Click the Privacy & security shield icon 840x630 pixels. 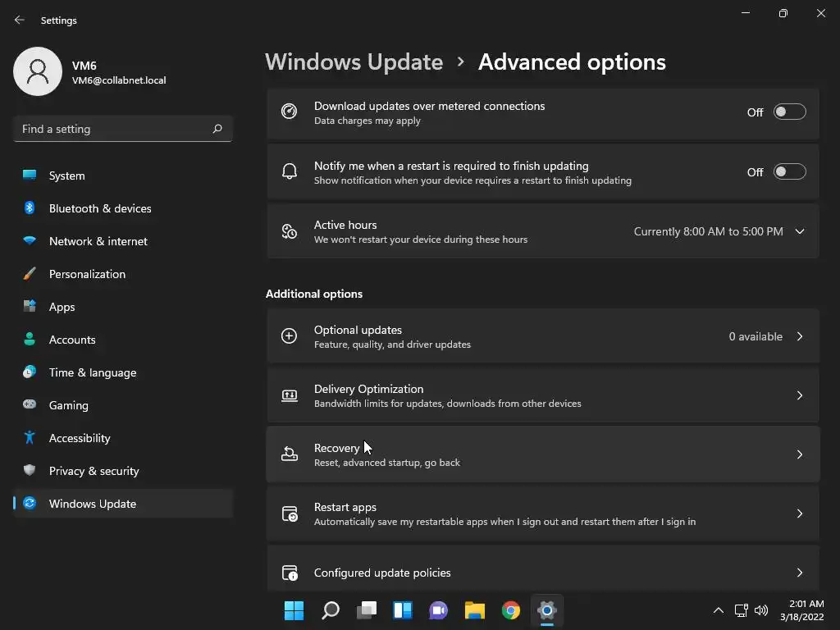tap(30, 470)
